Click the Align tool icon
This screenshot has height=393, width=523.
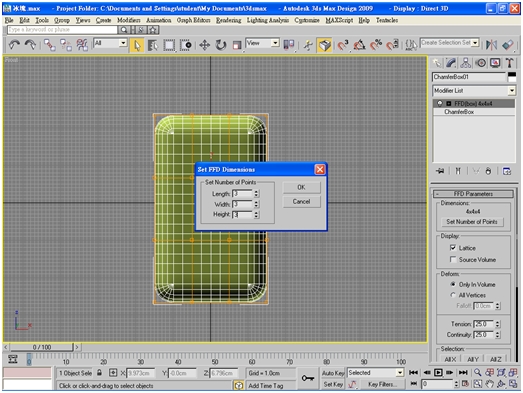coord(508,45)
